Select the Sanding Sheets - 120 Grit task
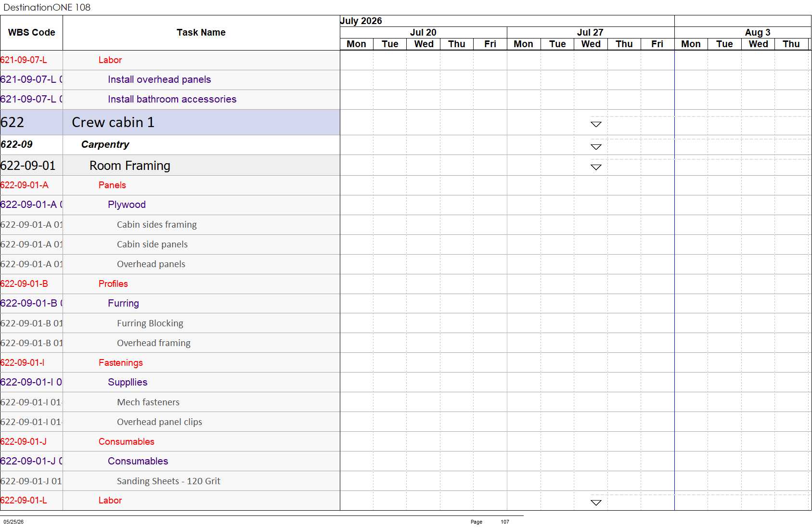 pyautogui.click(x=170, y=481)
